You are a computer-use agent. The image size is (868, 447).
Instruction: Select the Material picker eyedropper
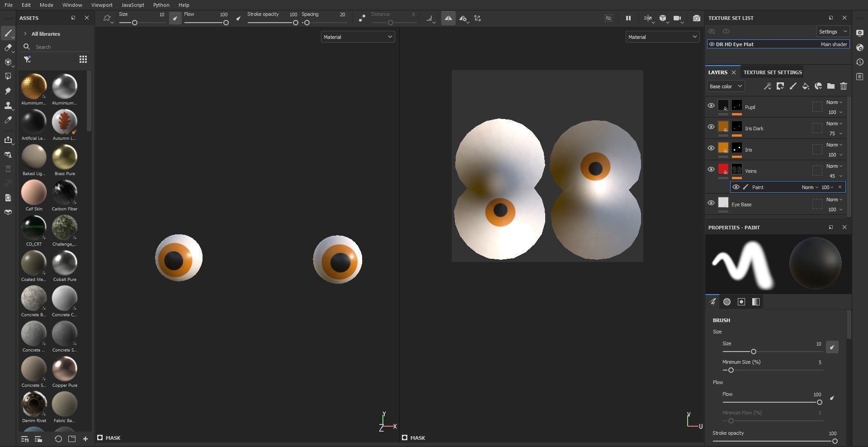tap(8, 120)
